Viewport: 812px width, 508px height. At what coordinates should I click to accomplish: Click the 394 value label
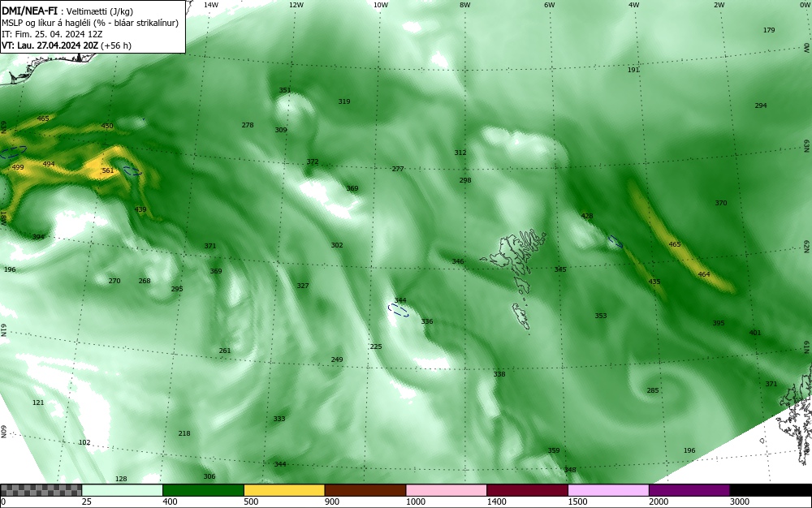pos(38,237)
